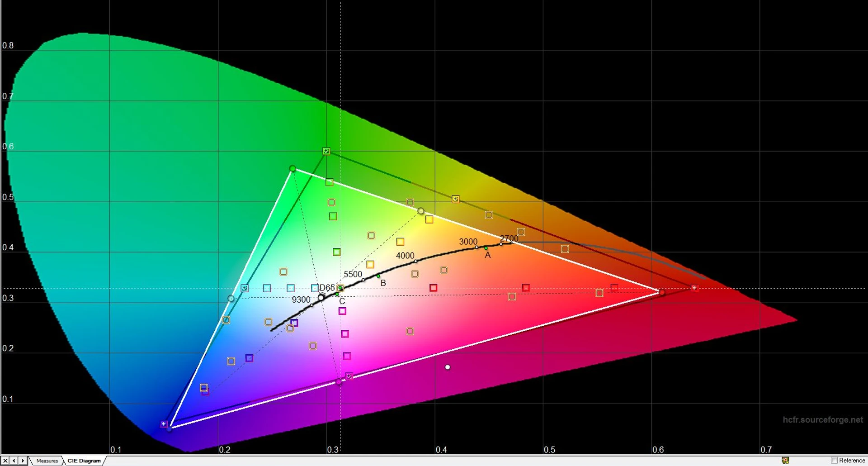868x466 pixels.
Task: Click the 0.8 y-axis label
Action: [8, 46]
